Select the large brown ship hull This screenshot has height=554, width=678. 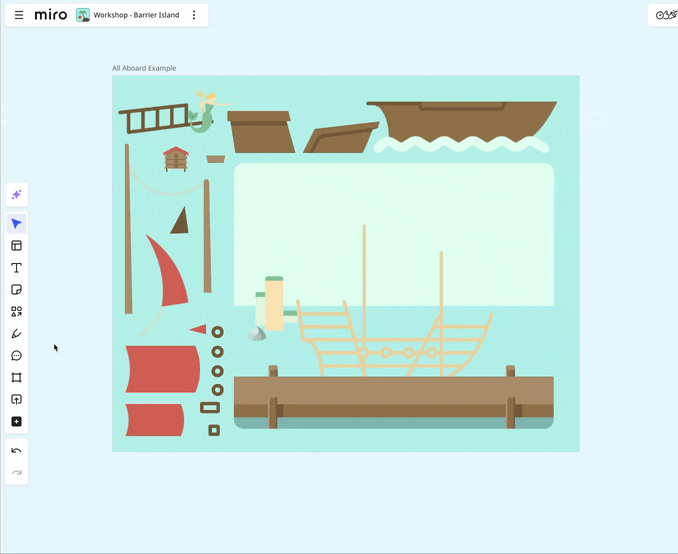point(462,121)
